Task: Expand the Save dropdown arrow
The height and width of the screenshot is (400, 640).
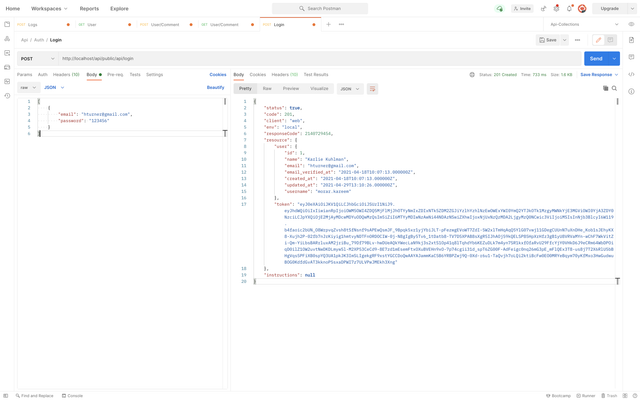Action: click(564, 40)
